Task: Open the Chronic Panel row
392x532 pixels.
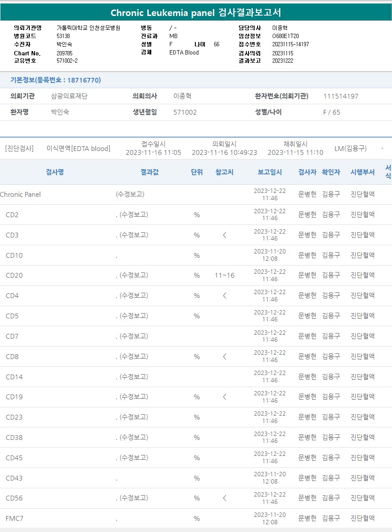Action: pyautogui.click(x=20, y=195)
